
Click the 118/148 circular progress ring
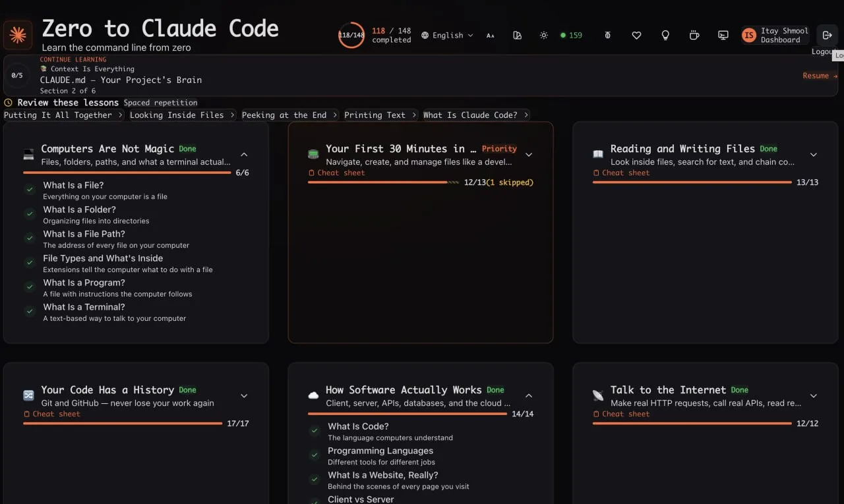(351, 36)
